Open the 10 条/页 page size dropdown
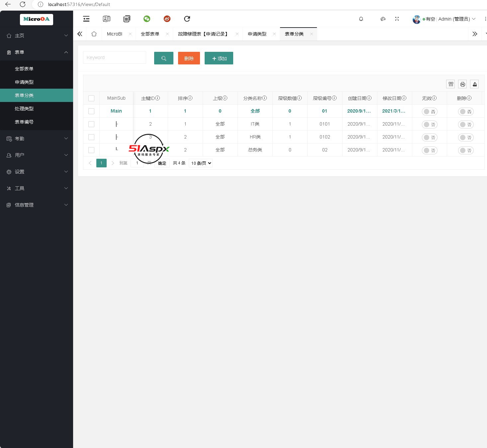 click(201, 163)
